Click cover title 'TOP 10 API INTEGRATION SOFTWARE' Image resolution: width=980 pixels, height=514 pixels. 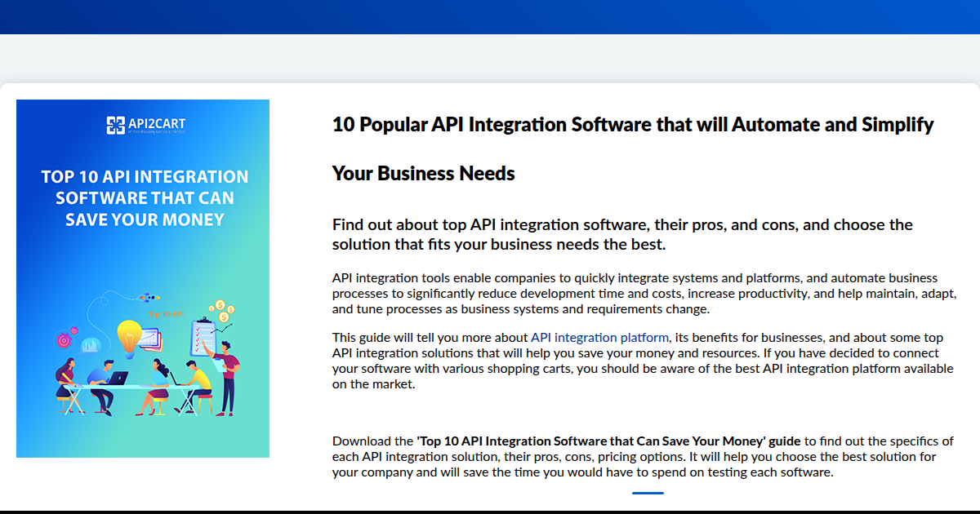145,198
